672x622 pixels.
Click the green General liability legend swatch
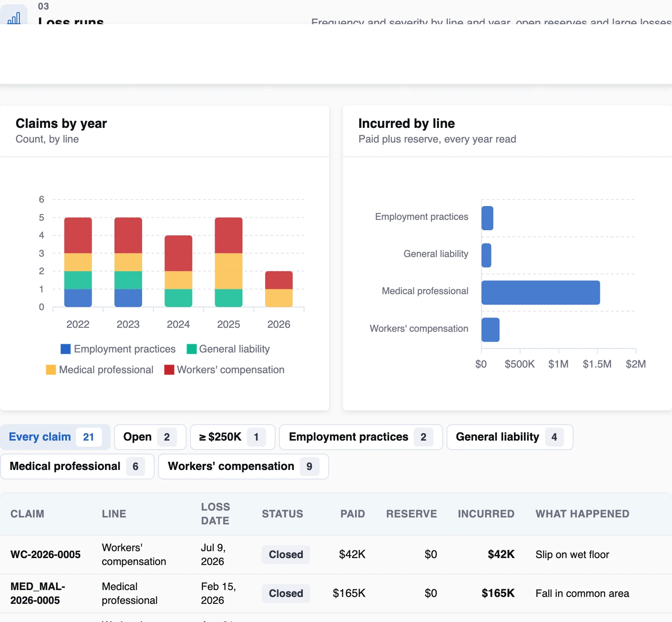tap(192, 349)
